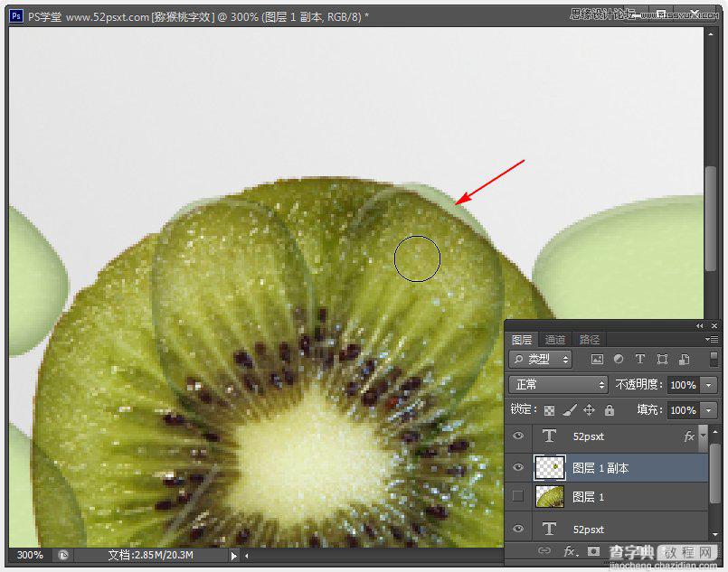The height and width of the screenshot is (572, 728).
Task: Click the 文档:2.85M/20.3M status text
Action: click(x=150, y=556)
